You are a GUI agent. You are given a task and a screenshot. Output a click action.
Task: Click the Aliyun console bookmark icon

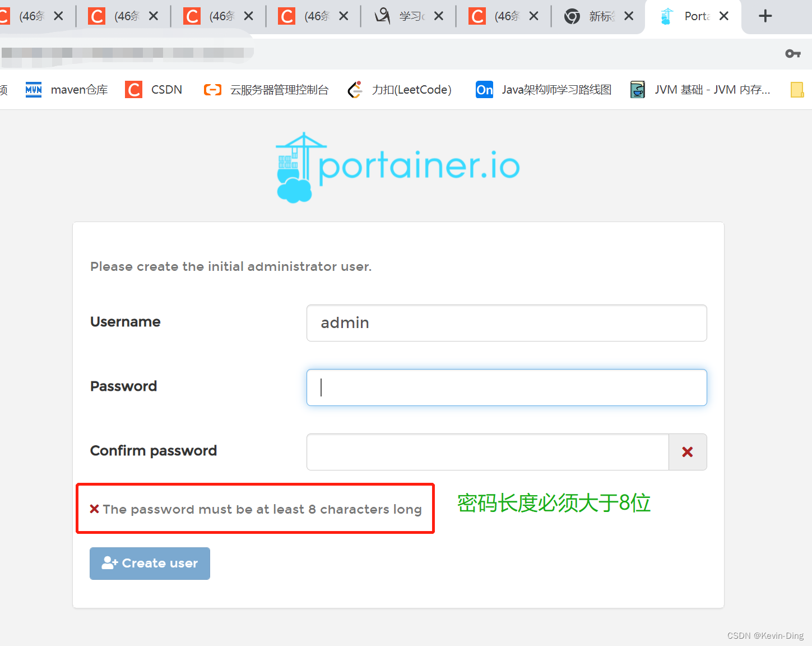tap(212, 90)
